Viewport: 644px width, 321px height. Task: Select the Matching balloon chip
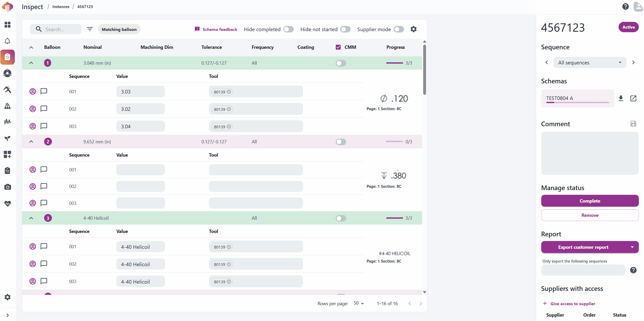(119, 29)
